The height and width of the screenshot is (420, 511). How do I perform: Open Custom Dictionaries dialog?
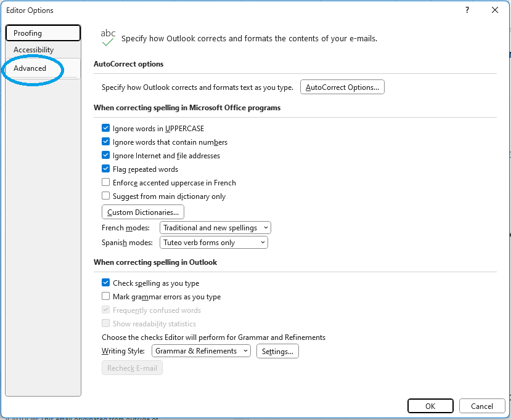click(x=143, y=212)
